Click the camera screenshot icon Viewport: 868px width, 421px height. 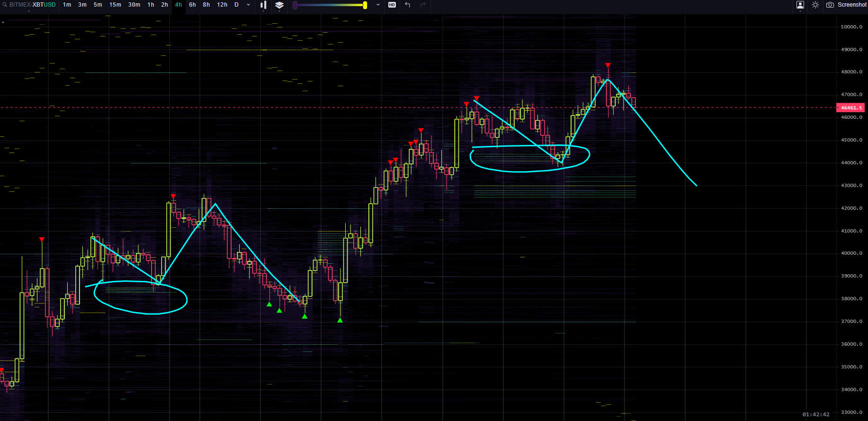click(x=830, y=5)
